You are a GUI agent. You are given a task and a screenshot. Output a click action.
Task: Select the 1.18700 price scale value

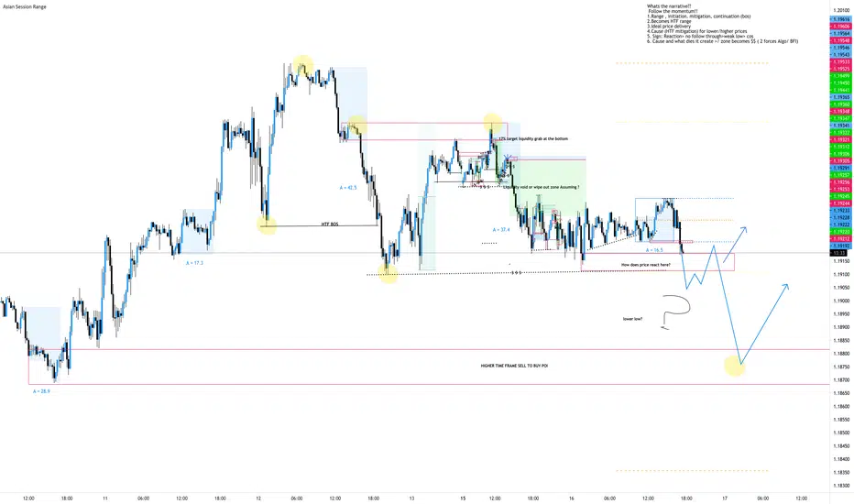[843, 379]
